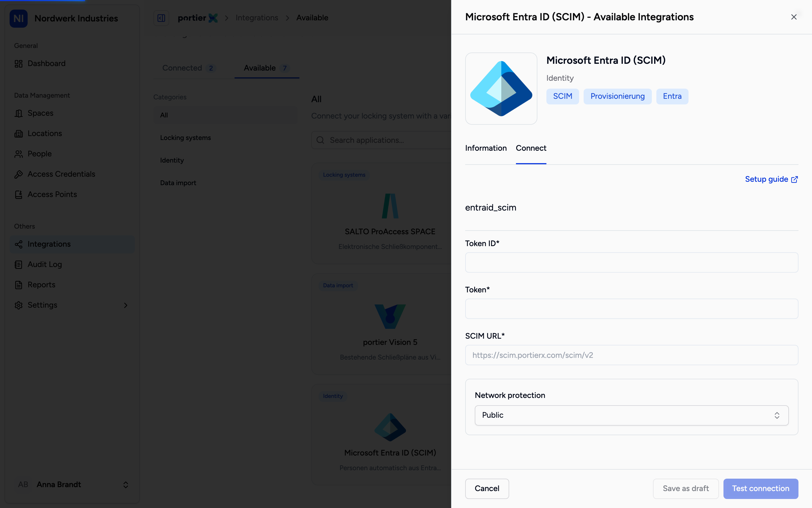Click the AB user avatar
This screenshot has width=812, height=508.
(23, 485)
